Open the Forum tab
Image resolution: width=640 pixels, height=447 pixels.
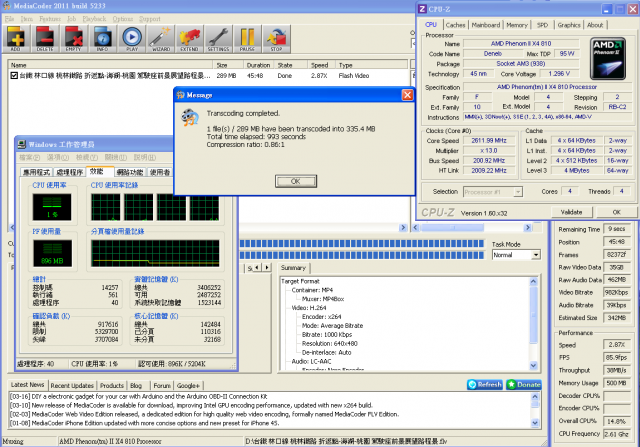pos(162,385)
